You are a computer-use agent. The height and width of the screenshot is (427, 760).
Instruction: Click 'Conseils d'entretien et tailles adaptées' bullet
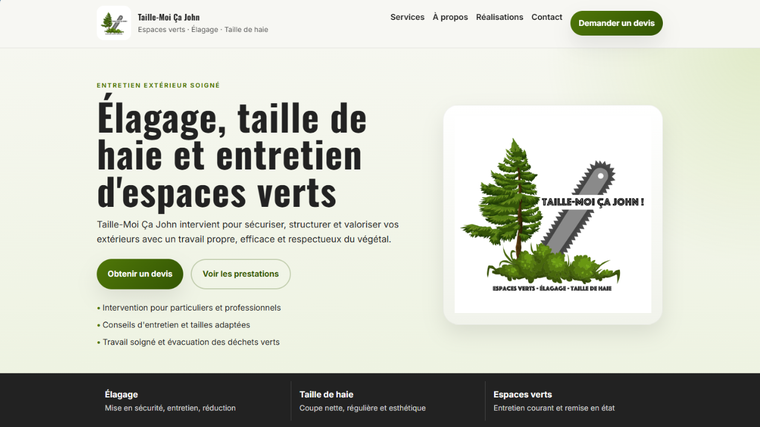tap(176, 325)
